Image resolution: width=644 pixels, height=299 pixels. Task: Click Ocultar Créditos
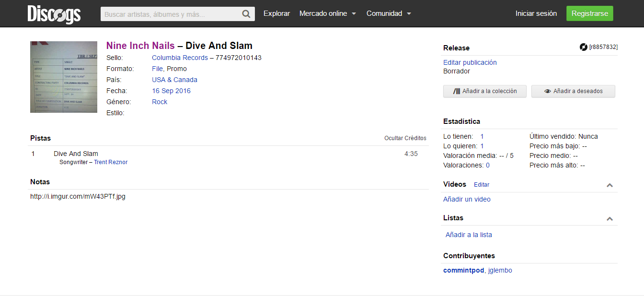coord(405,138)
